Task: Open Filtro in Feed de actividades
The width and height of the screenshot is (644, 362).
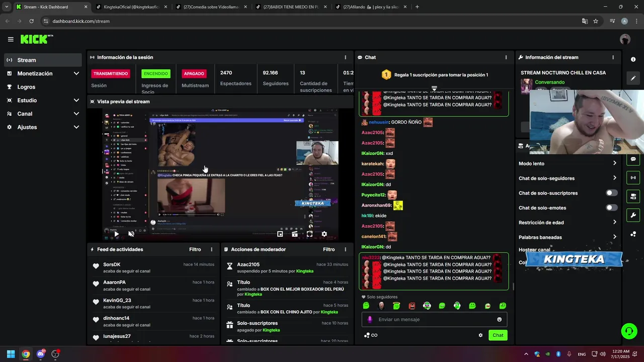Action: point(195,249)
